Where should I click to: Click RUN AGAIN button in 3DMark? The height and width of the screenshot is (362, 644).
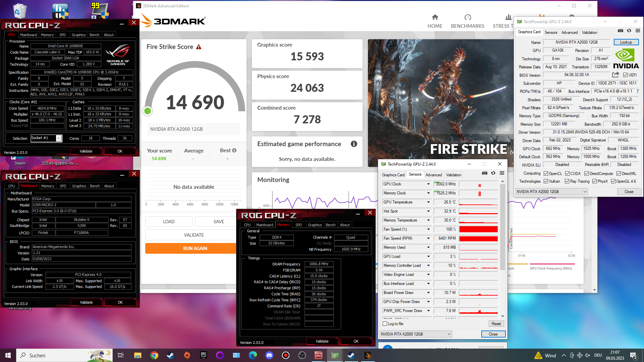click(195, 248)
